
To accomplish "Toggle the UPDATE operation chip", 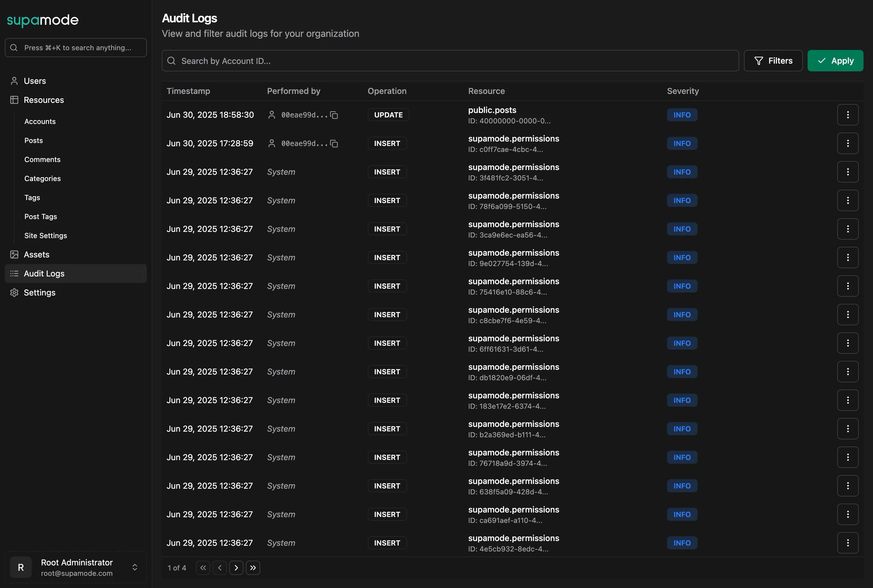I will 388,115.
